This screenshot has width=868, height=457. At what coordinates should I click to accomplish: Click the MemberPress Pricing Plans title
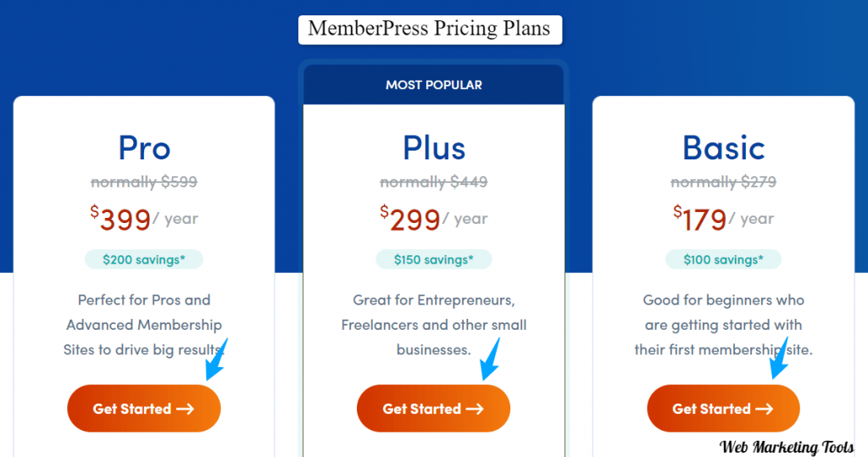tap(430, 30)
